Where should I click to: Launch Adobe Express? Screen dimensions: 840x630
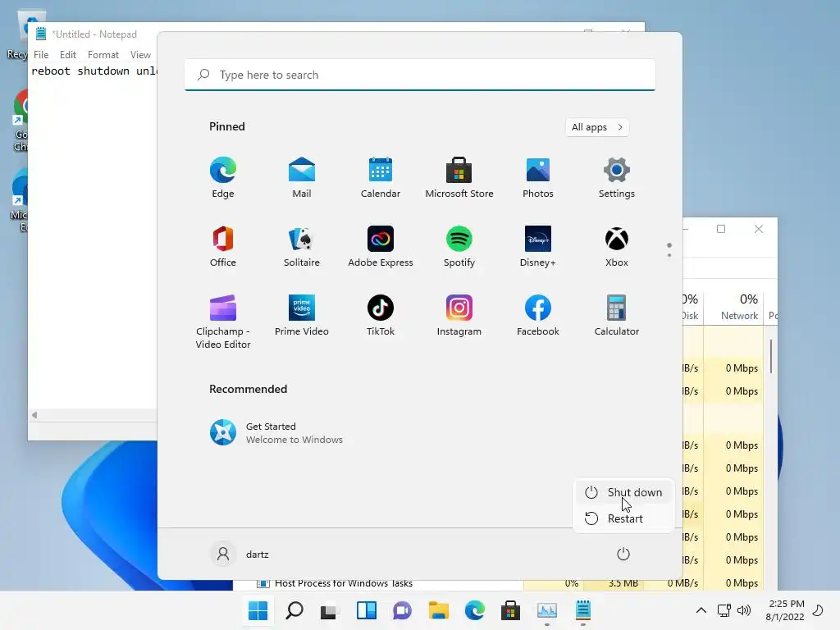point(381,247)
